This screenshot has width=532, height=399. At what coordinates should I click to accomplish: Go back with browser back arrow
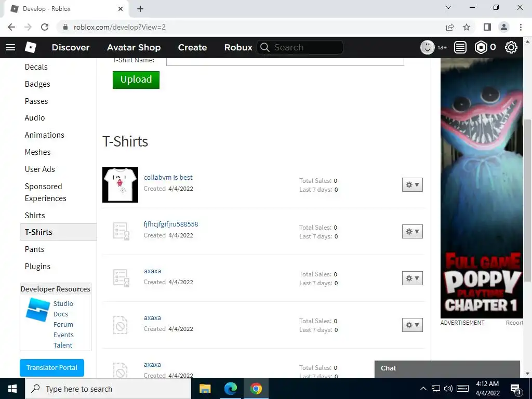11,27
